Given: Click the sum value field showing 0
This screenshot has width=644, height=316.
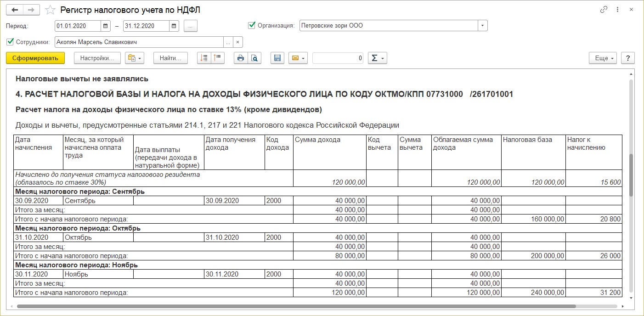Looking at the screenshot, I should pos(338,58).
